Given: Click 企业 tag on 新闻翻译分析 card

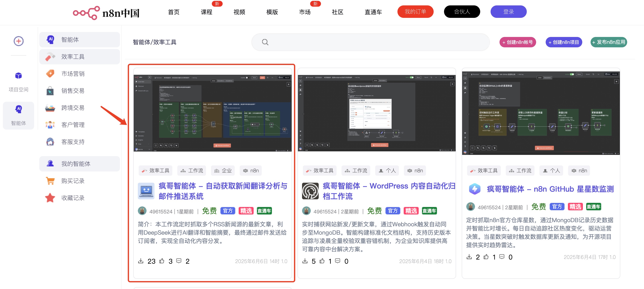Looking at the screenshot, I should (x=223, y=171).
